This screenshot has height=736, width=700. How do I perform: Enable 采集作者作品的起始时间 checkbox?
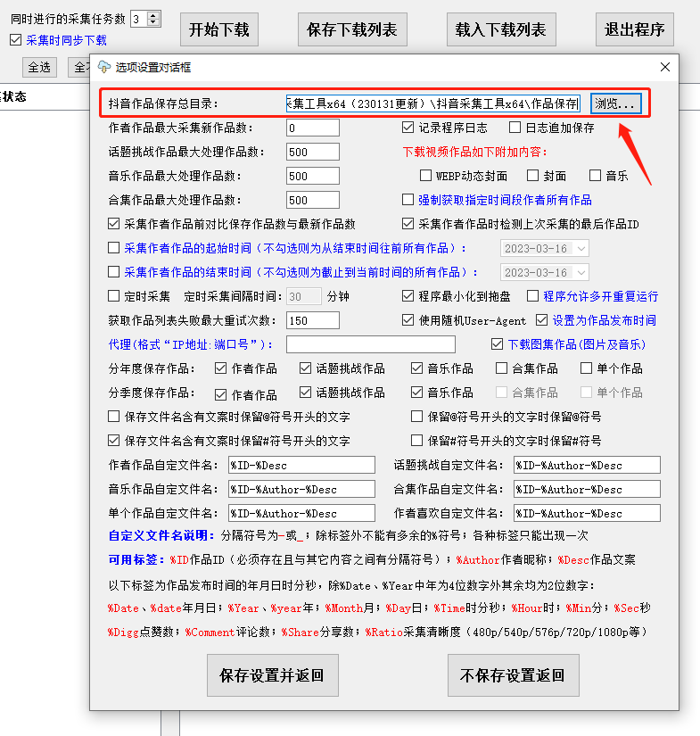point(113,248)
